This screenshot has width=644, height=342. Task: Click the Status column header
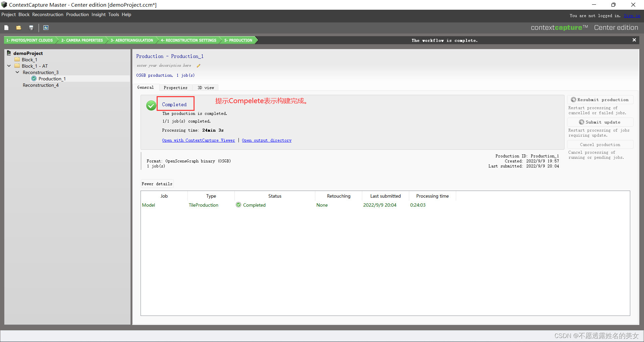[275, 196]
